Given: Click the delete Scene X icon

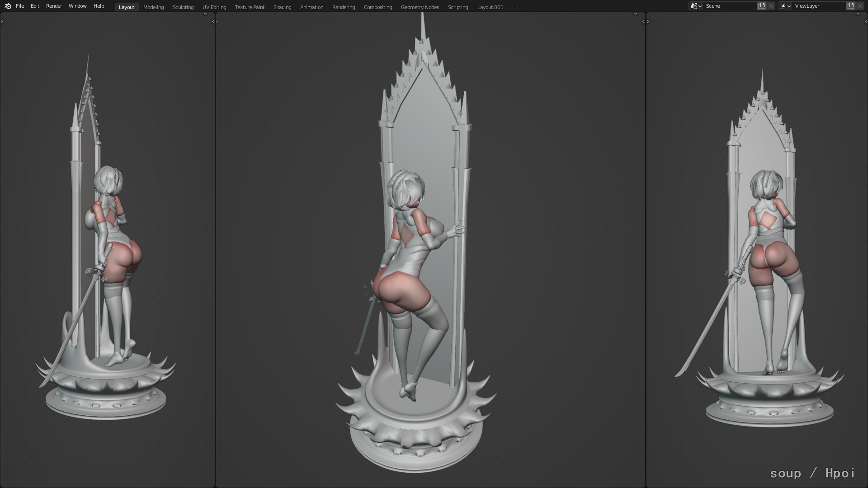Looking at the screenshot, I should 771,6.
